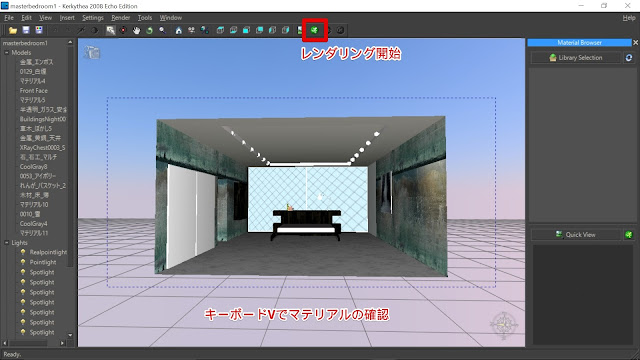640x360 pixels.
Task: Select masterbedroom1 root in scene tree
Action: click(x=25, y=43)
